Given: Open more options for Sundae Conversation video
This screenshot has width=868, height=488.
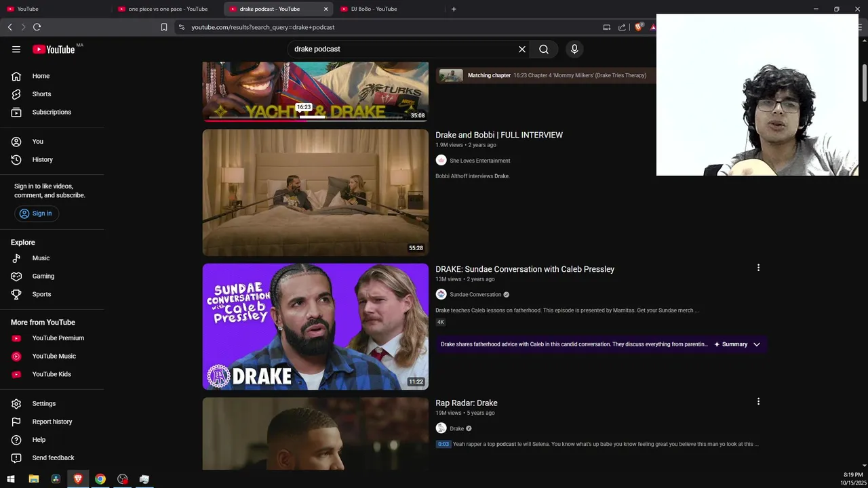Looking at the screenshot, I should coord(758,268).
